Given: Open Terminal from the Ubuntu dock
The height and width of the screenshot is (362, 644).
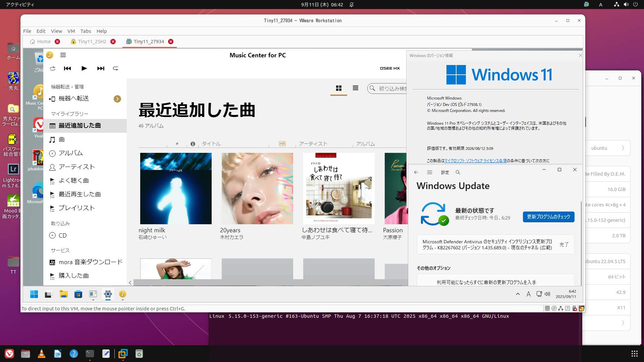Looking at the screenshot, I should click(x=90, y=354).
